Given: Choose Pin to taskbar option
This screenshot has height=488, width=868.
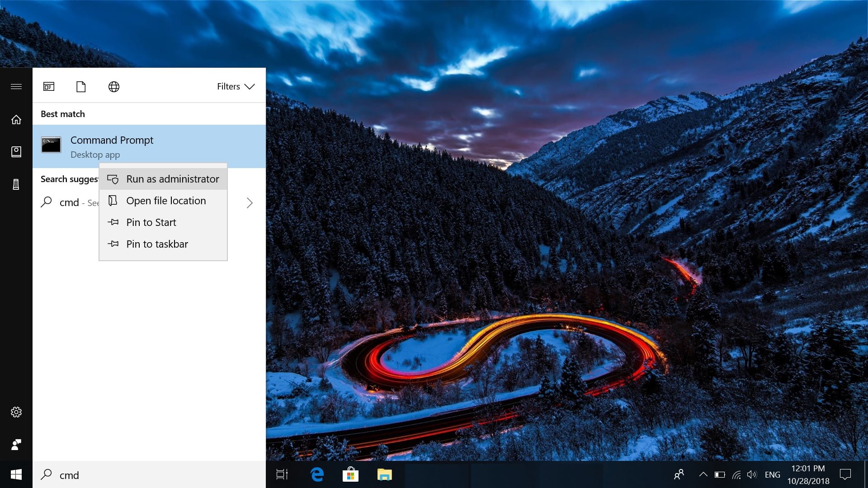Looking at the screenshot, I should (157, 244).
